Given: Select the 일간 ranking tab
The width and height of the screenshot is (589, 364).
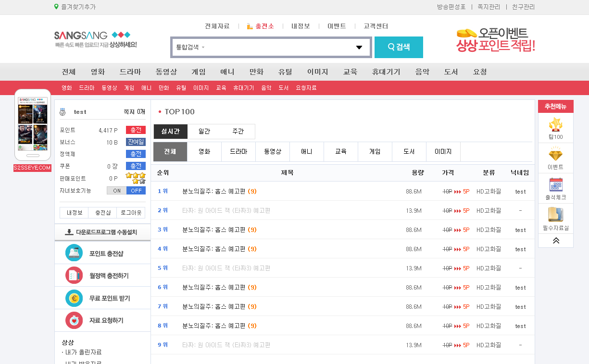Looking at the screenshot, I should [204, 132].
